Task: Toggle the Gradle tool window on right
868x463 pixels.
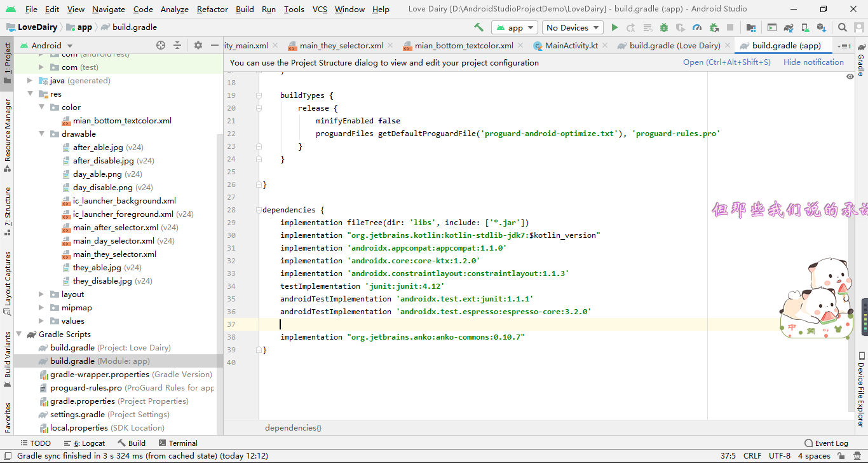Action: [x=861, y=60]
